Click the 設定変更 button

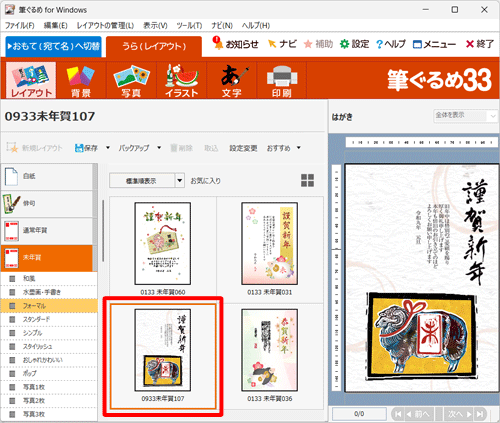243,148
